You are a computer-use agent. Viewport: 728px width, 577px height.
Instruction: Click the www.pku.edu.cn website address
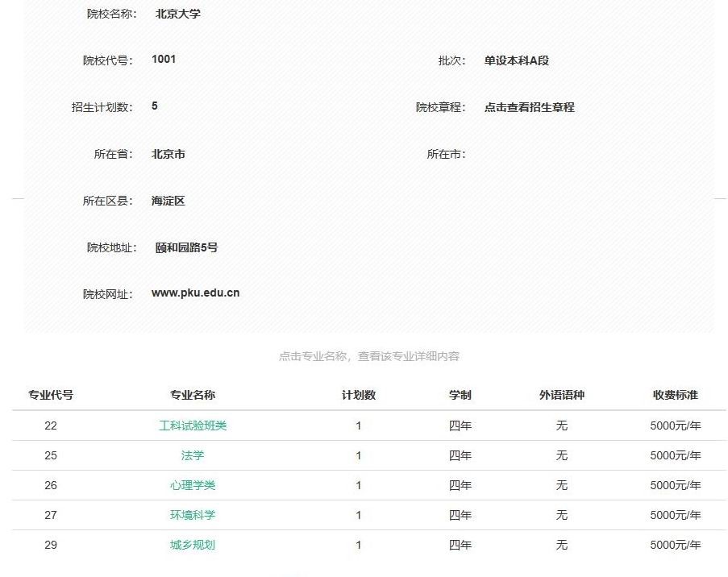click(x=195, y=293)
